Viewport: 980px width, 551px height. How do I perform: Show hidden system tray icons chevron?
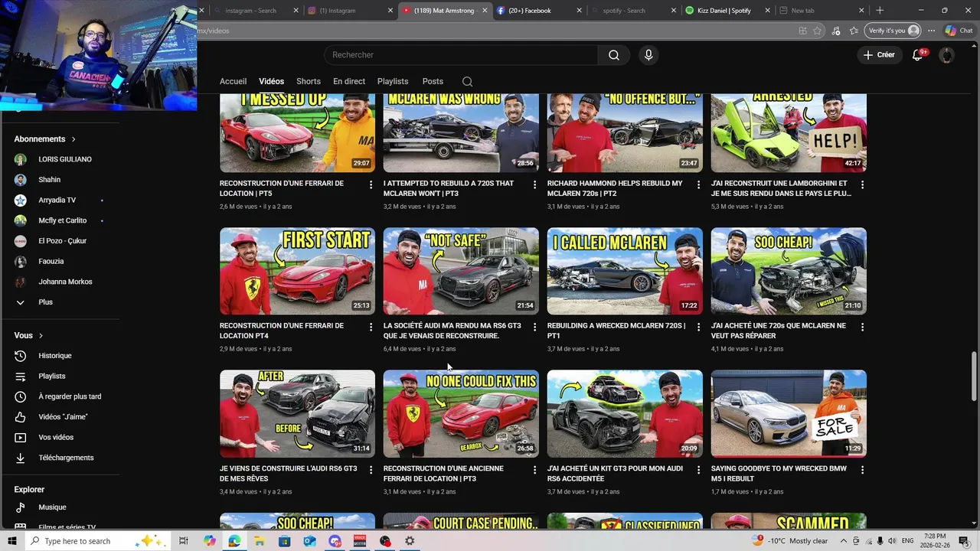pyautogui.click(x=843, y=541)
